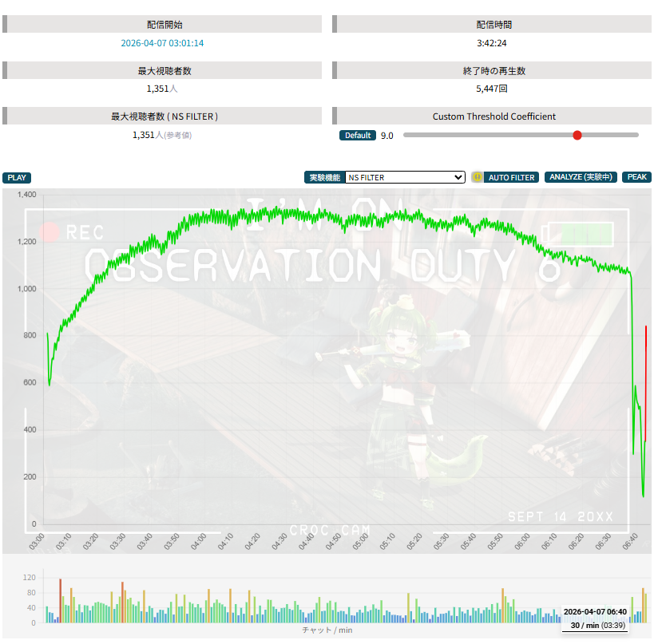Click the 05:00 x-axis time label
The width and height of the screenshot is (658, 644).
360,541
